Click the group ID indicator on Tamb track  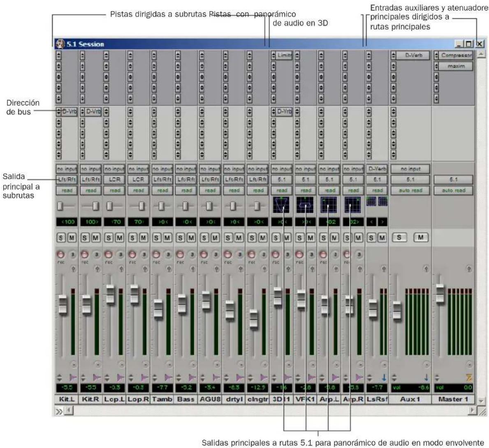[169, 364]
